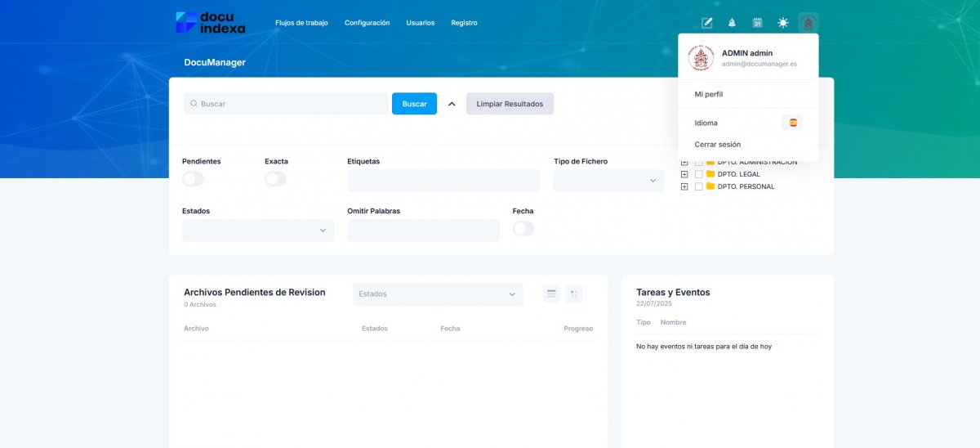Switch theme with the sun icon
980x448 pixels.
point(783,23)
